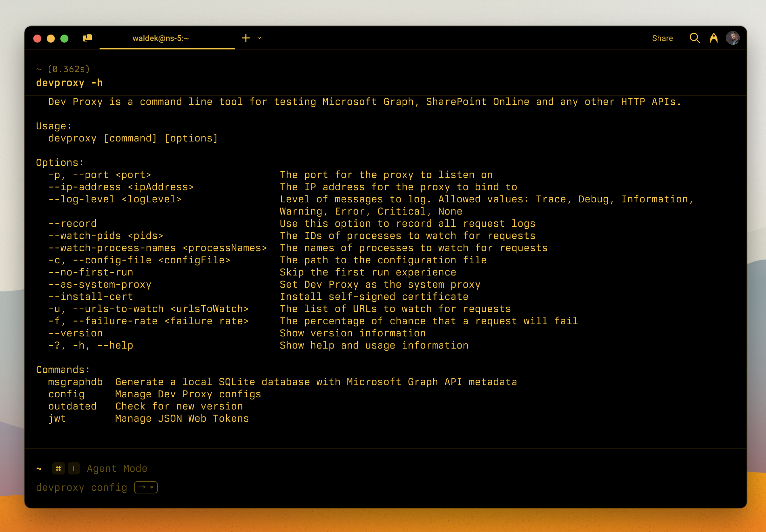This screenshot has width=766, height=532.
Task: Accept the devproxy config autosuggestion text
Action: click(81, 487)
